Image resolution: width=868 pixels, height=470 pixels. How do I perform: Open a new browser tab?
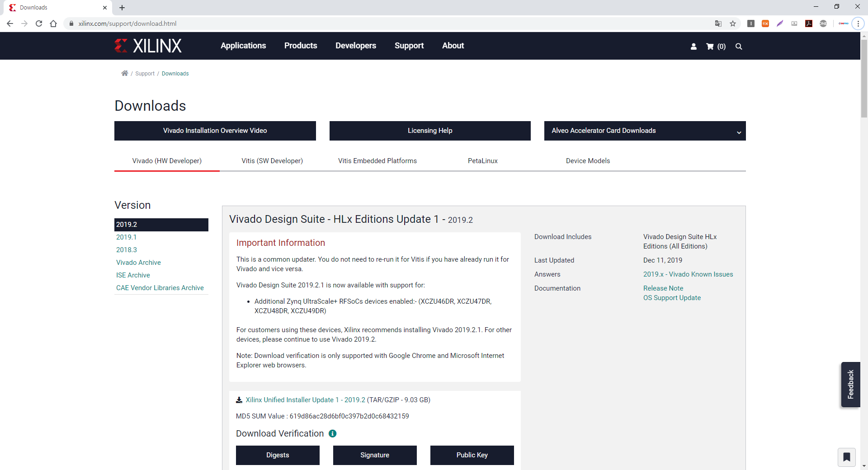coord(122,8)
